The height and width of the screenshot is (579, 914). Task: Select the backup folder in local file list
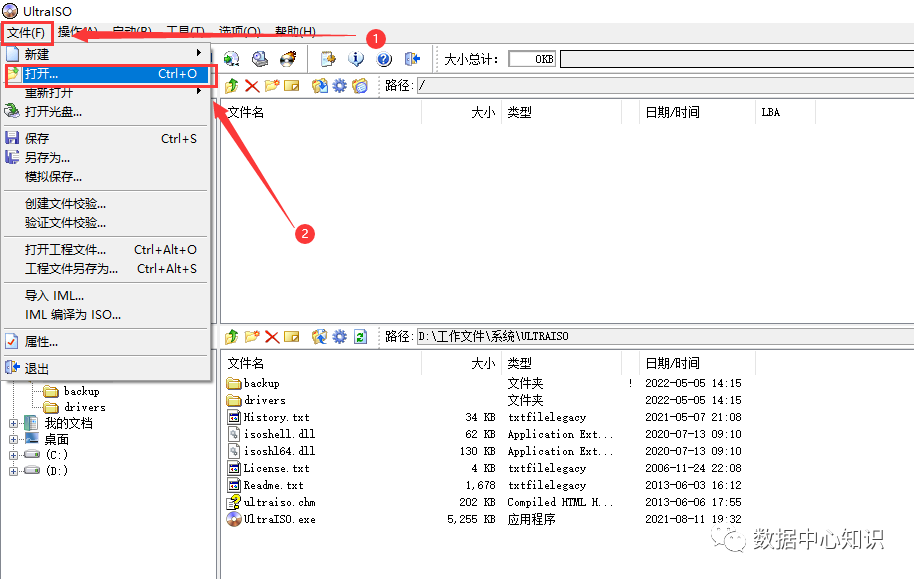pos(261,383)
